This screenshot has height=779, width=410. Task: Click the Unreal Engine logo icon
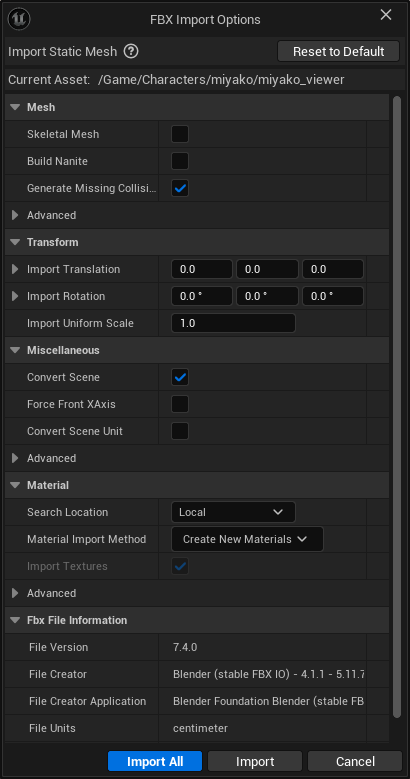[x=19, y=19]
